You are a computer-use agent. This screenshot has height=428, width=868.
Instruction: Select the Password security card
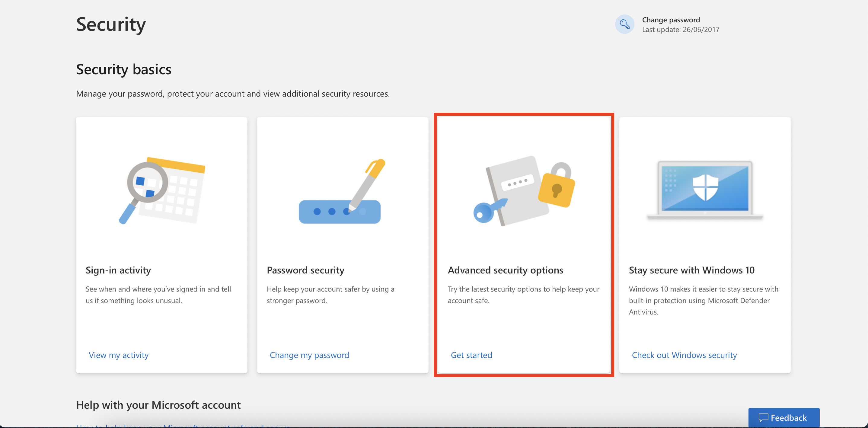[x=343, y=245]
